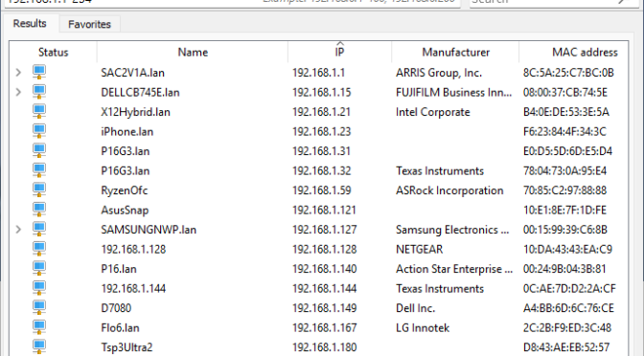Click manufacturer ARRIS Group, Inc.

coord(439,73)
